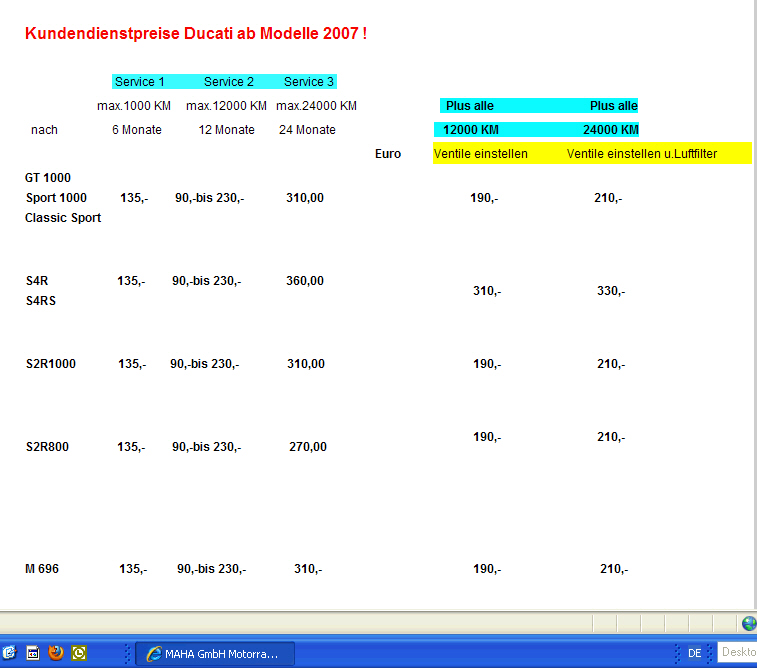The width and height of the screenshot is (757, 668).
Task: Click S4R valve and air filter price 330,-
Action: coord(611,291)
